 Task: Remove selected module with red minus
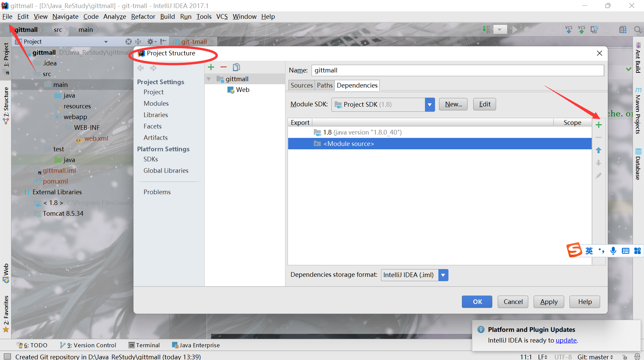pyautogui.click(x=223, y=67)
